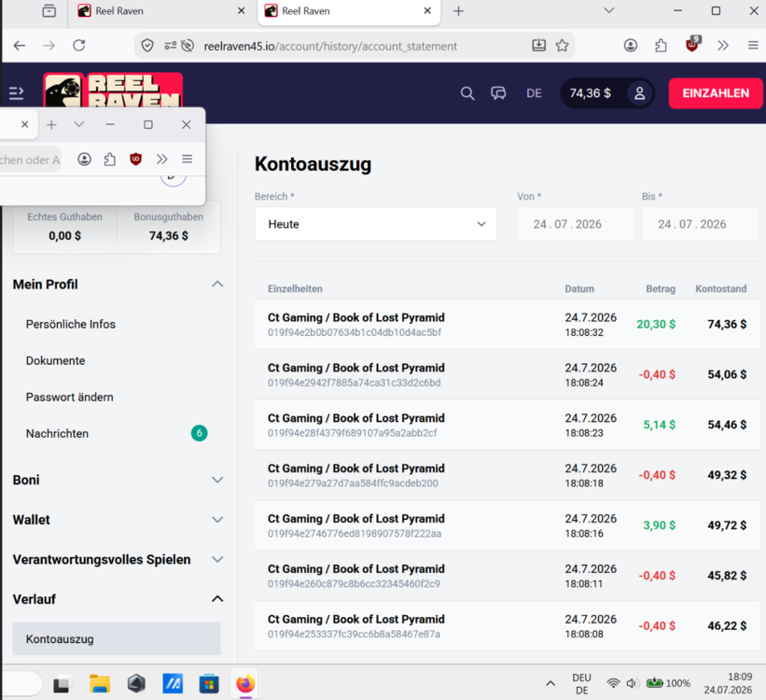Open Firefox from the taskbar
This screenshot has height=700, width=766.
245,683
